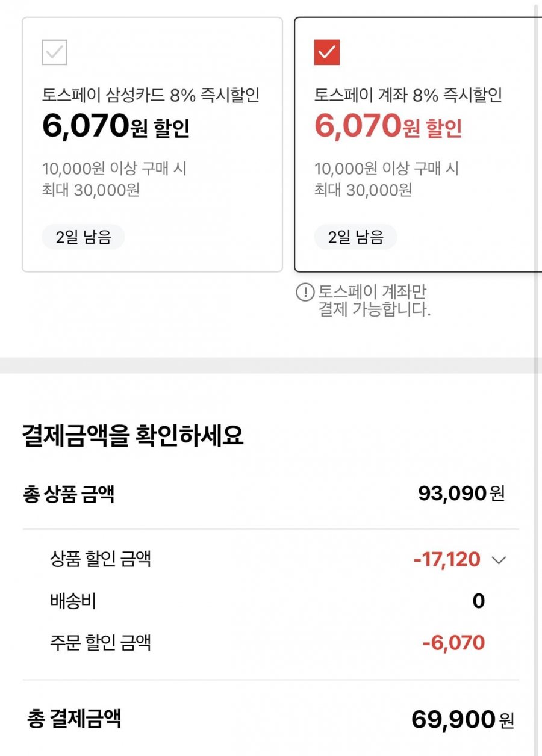Image resolution: width=542 pixels, height=756 pixels.
Task: Click the 토스페이 계좌만 결제 가능합니다 notice text
Action: click(375, 302)
